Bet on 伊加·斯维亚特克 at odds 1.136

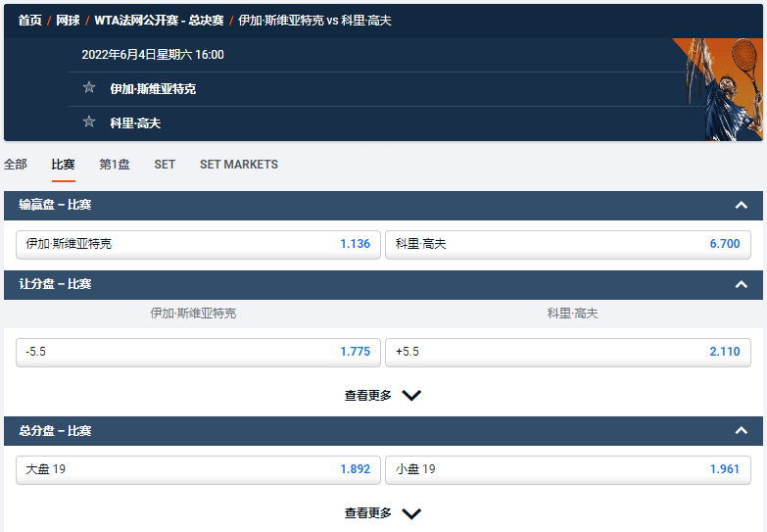click(x=198, y=244)
